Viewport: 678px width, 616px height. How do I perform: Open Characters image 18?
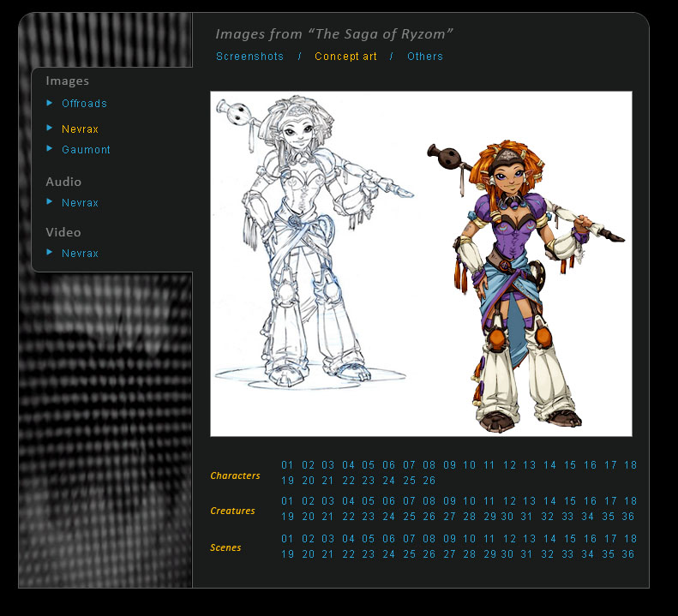631,465
